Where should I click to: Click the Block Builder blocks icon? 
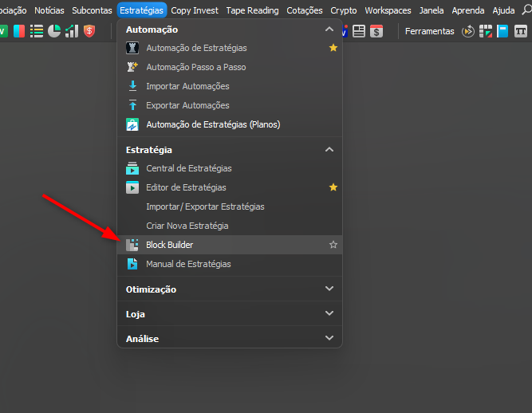(132, 245)
